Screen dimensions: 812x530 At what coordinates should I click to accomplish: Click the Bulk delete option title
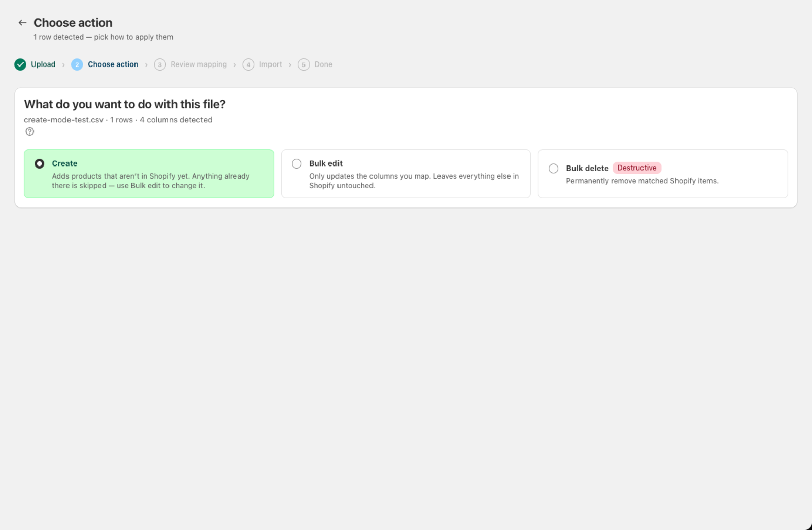coord(587,169)
